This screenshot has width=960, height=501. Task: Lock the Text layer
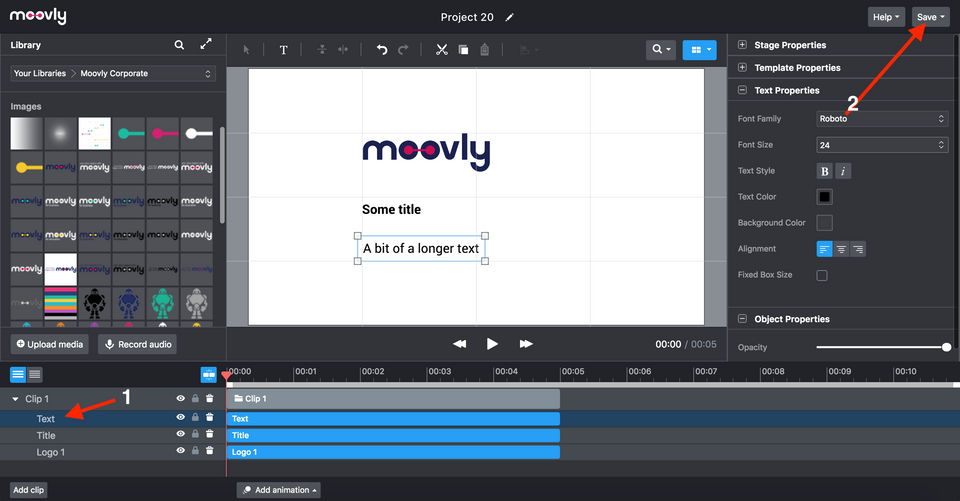195,417
